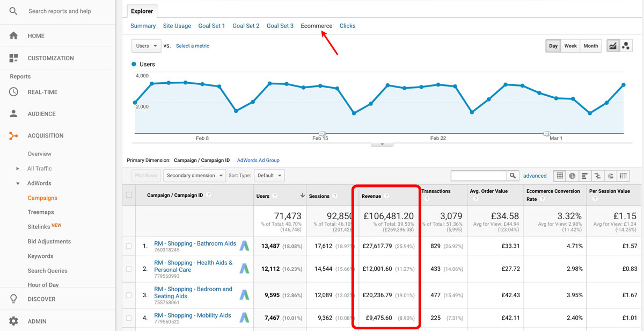Screen dimensions: 644x331
Task: Open the Goal Set 2 tab
Action: coord(245,25)
